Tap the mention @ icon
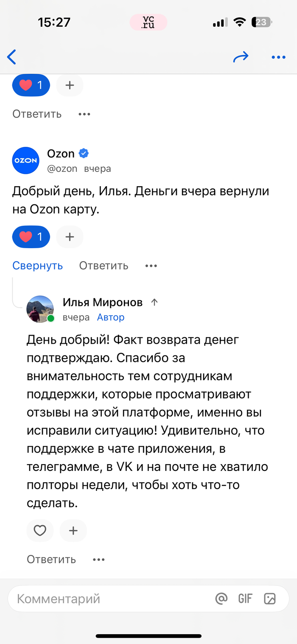 click(221, 599)
